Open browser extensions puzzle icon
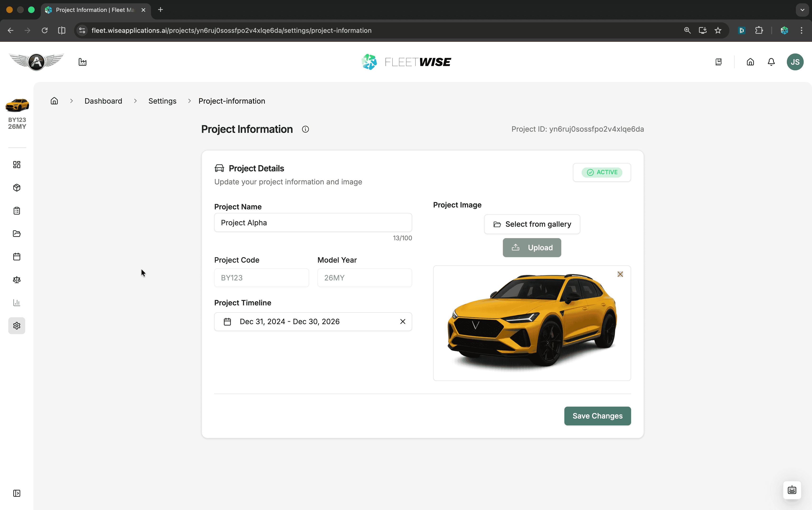Image resolution: width=812 pixels, height=510 pixels. pyautogui.click(x=759, y=30)
